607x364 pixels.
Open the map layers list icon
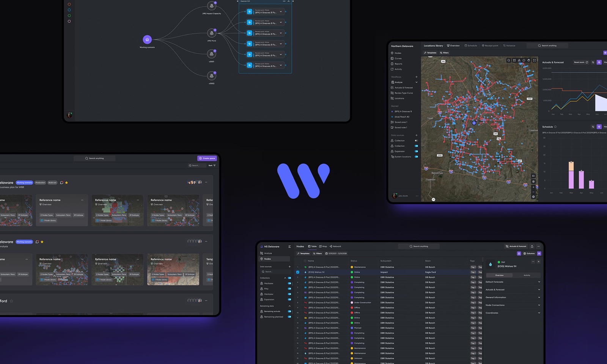pyautogui.click(x=533, y=176)
